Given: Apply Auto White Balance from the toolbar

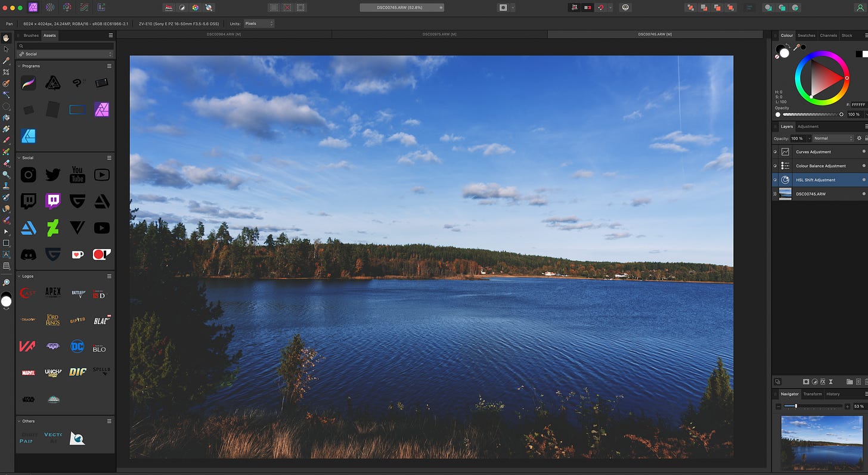Looking at the screenshot, I should (x=209, y=8).
